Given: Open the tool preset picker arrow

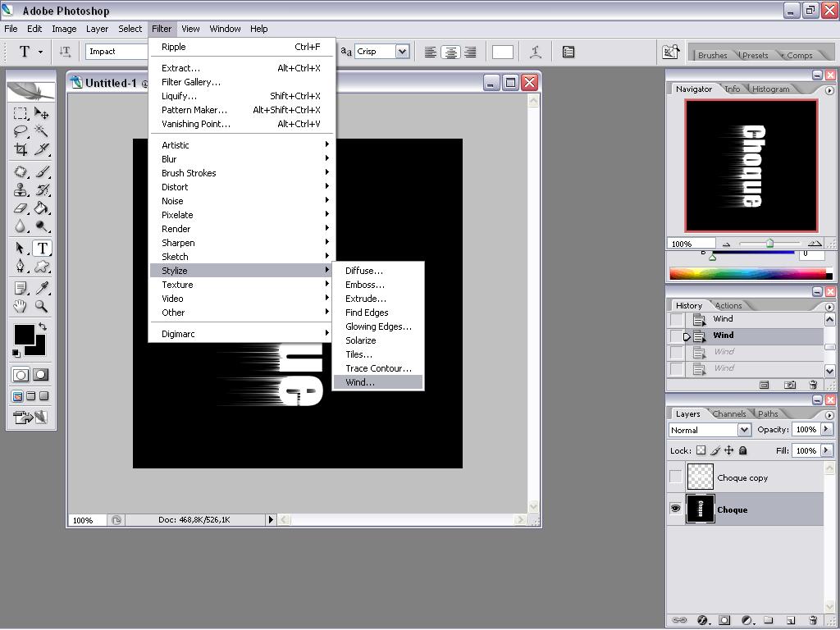Looking at the screenshot, I should 41,52.
